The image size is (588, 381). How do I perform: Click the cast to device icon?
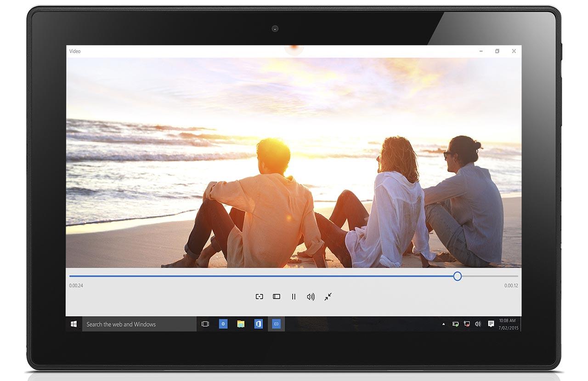pos(259,297)
